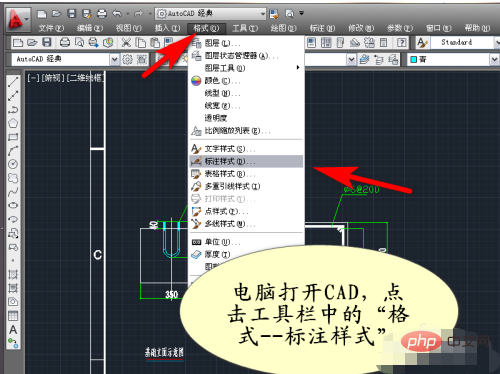Expand quick access toolbar customize arrow
500x374 pixels.
coord(302,13)
